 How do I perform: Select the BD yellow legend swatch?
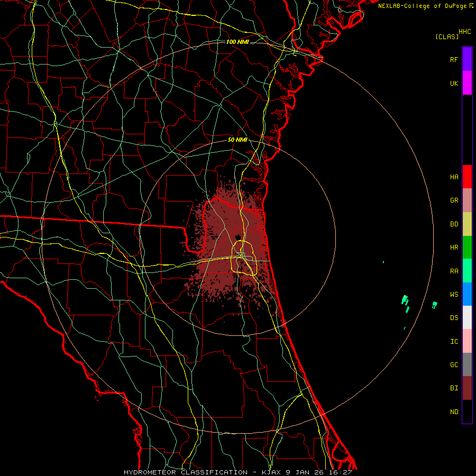(467, 224)
